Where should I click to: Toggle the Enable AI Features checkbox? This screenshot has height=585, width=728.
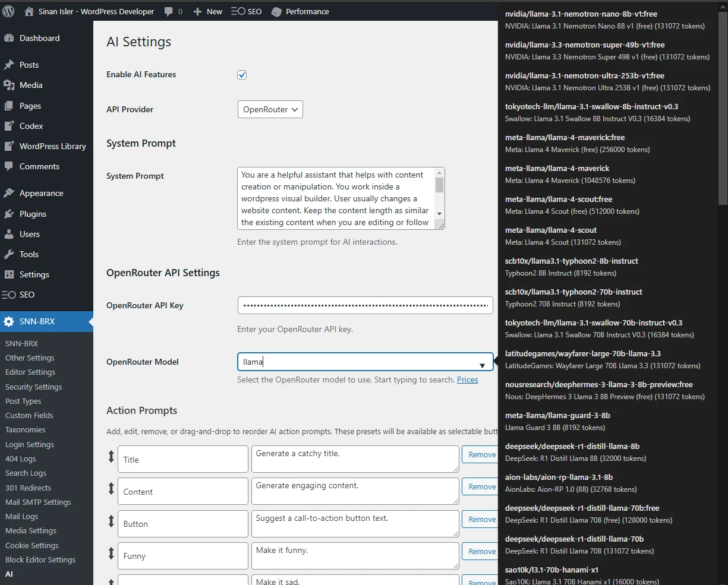[242, 75]
